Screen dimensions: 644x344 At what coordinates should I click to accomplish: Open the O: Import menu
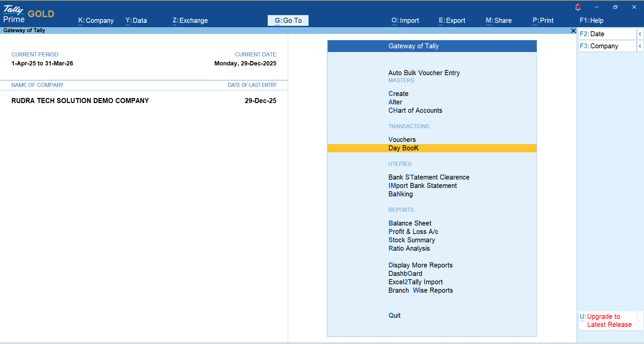(x=405, y=20)
